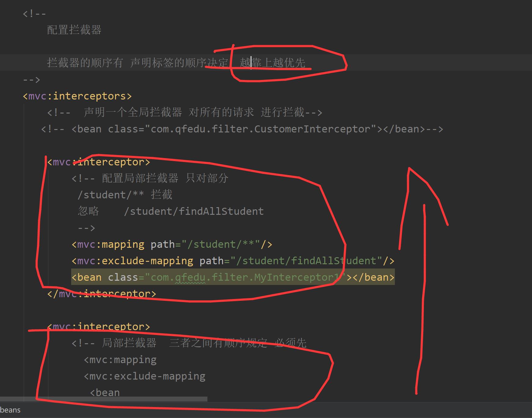
Task: Click the mvc:exclude-mapping findAllStudent line
Action: pyautogui.click(x=233, y=261)
